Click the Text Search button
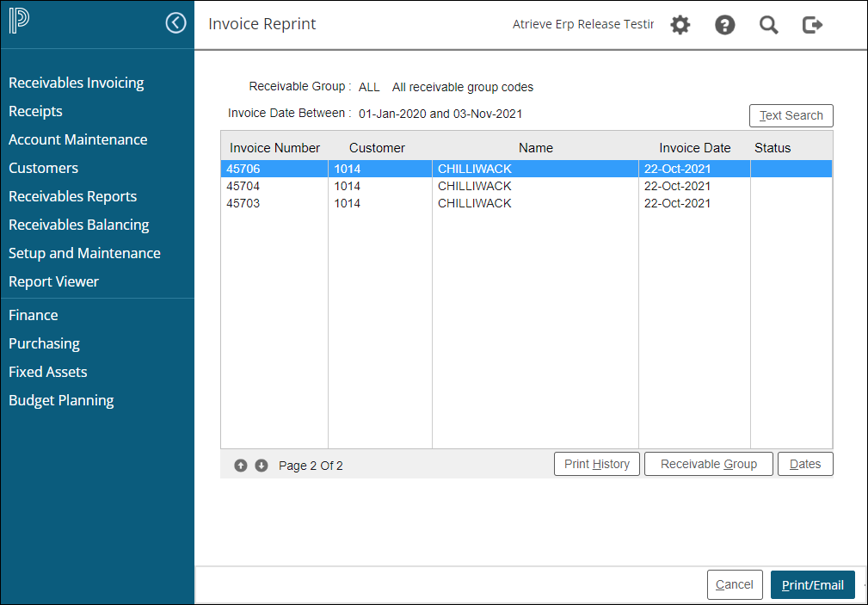 coord(791,115)
